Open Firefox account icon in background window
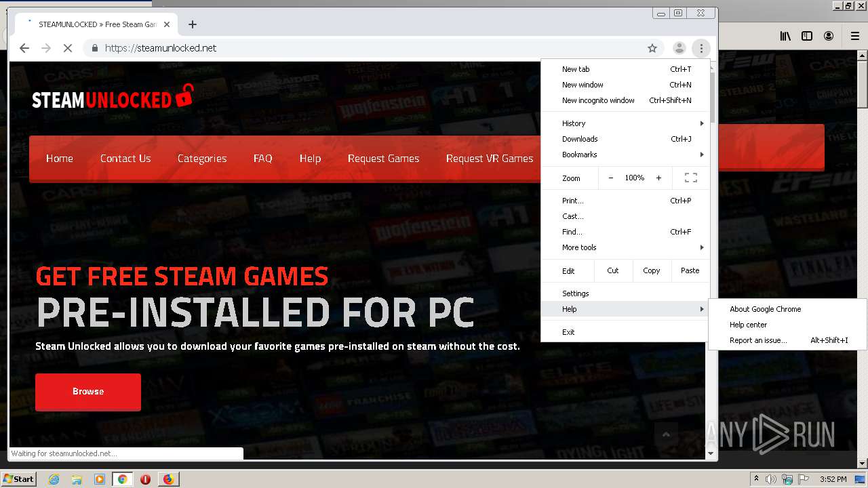The width and height of the screenshot is (868, 488). pos(829,36)
